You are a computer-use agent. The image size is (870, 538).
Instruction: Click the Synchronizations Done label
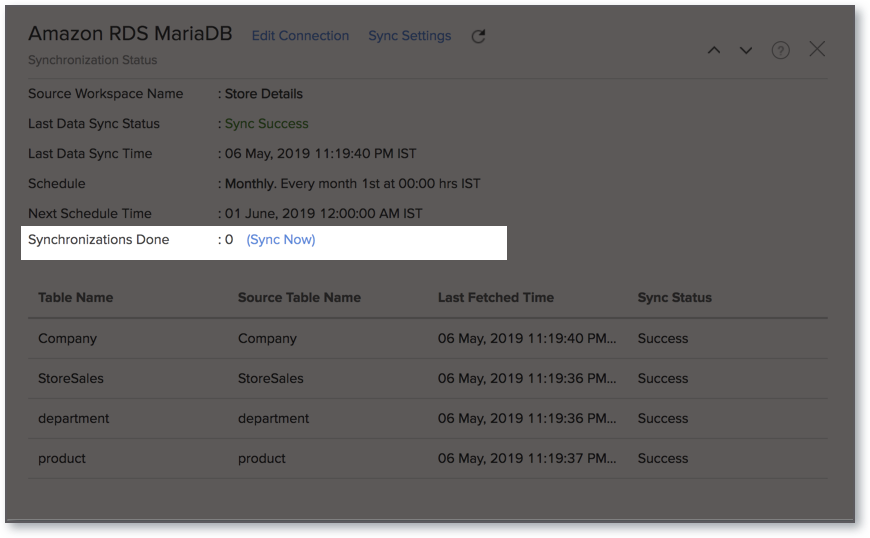(98, 240)
